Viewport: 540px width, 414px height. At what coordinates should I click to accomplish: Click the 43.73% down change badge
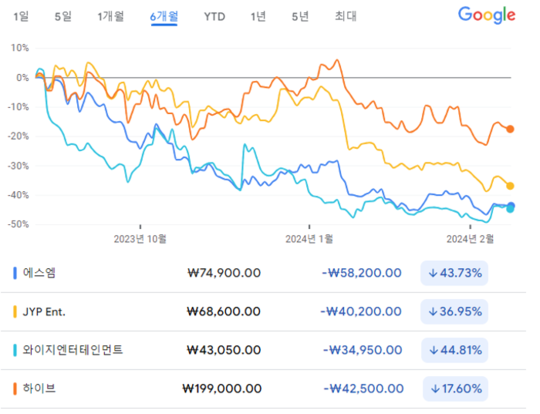click(x=454, y=273)
